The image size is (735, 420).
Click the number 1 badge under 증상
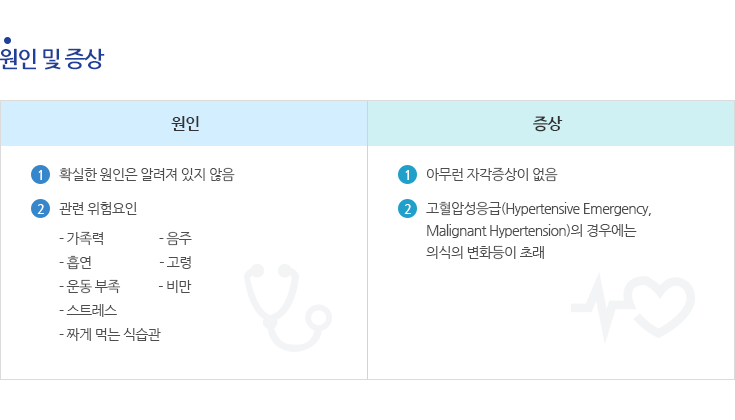pos(407,175)
